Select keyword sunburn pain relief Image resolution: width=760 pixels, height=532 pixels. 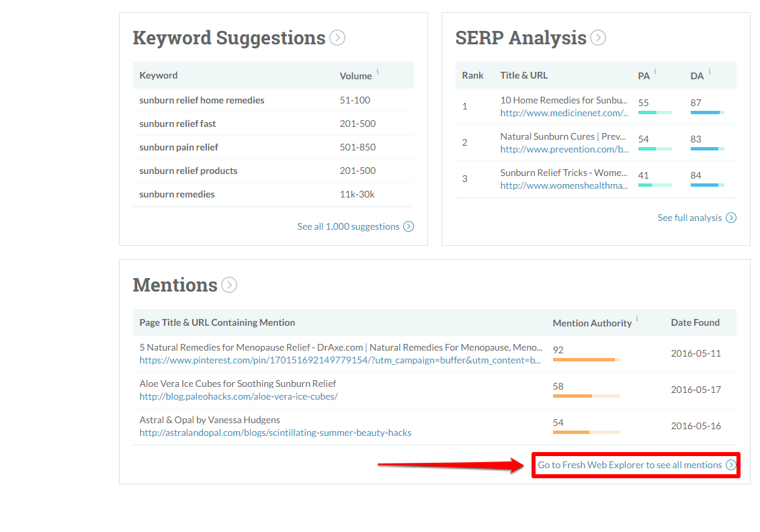coord(179,147)
